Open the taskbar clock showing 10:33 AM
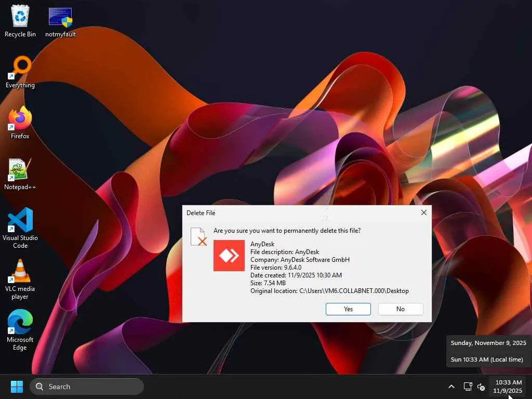Viewport: 532px width, 399px height. [508, 387]
